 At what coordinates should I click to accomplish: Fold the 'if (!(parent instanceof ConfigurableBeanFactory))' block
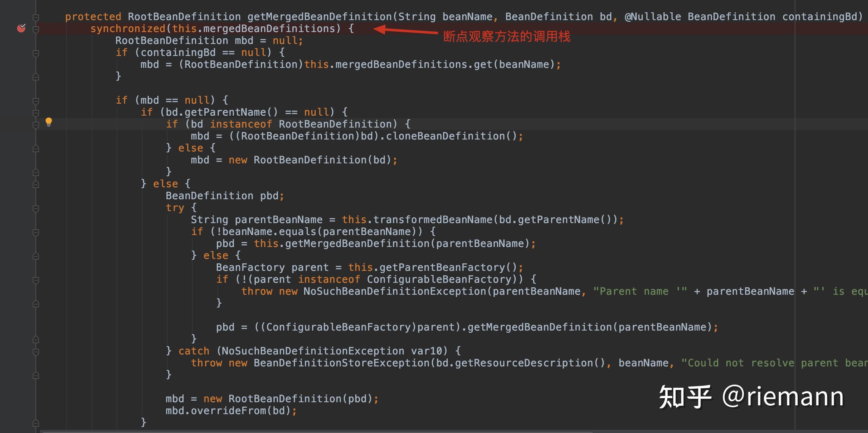point(36,280)
